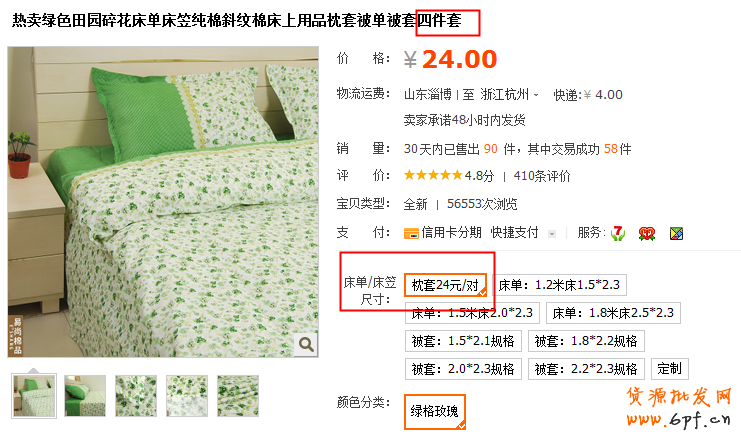Click the 快捷支付 payment link
The height and width of the screenshot is (441, 741).
pyautogui.click(x=514, y=233)
